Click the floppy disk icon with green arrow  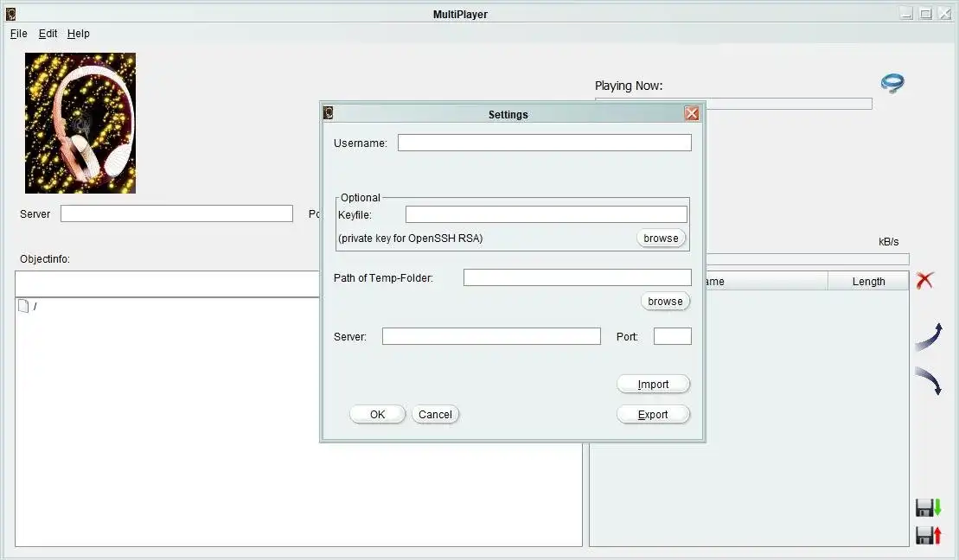[x=928, y=507]
